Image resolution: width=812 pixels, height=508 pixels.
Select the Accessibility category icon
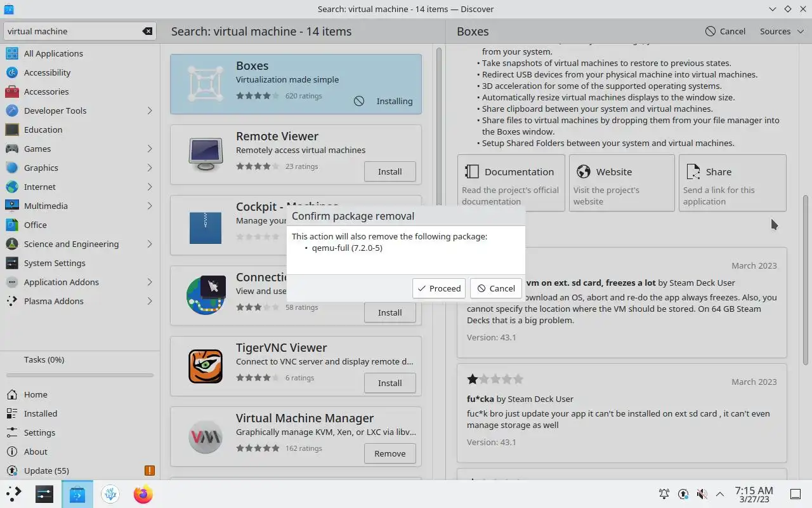12,72
